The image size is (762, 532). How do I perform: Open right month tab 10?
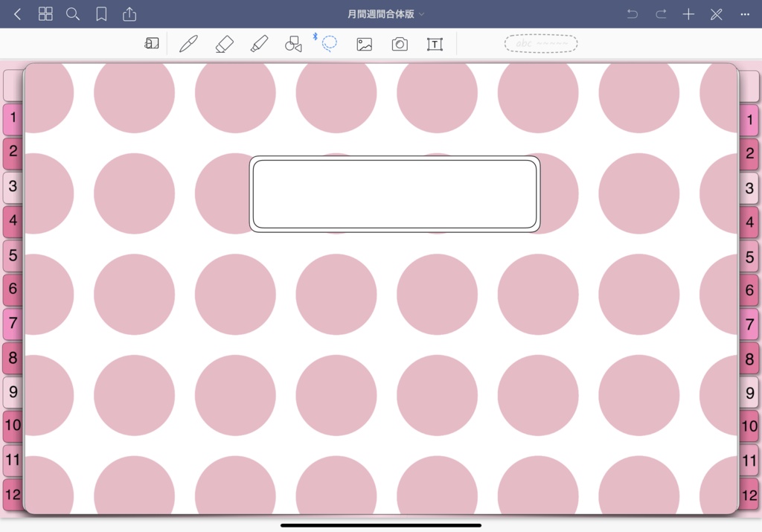click(x=749, y=426)
